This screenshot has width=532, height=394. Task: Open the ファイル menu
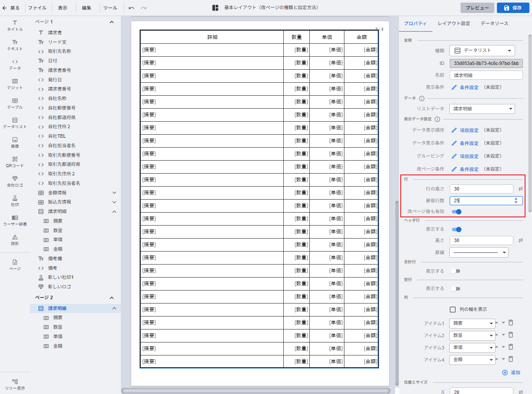click(x=37, y=8)
